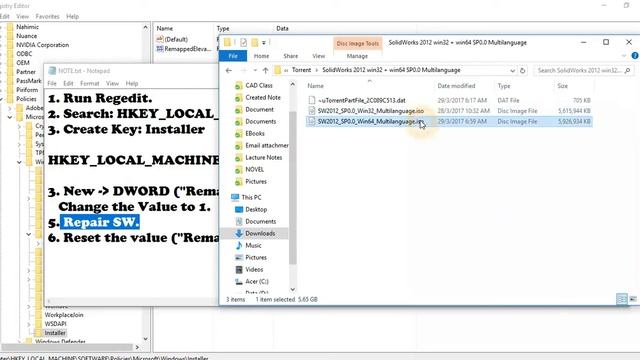Collapse the Policies key in registry tree
The image size is (640, 360).
coord(1,99)
